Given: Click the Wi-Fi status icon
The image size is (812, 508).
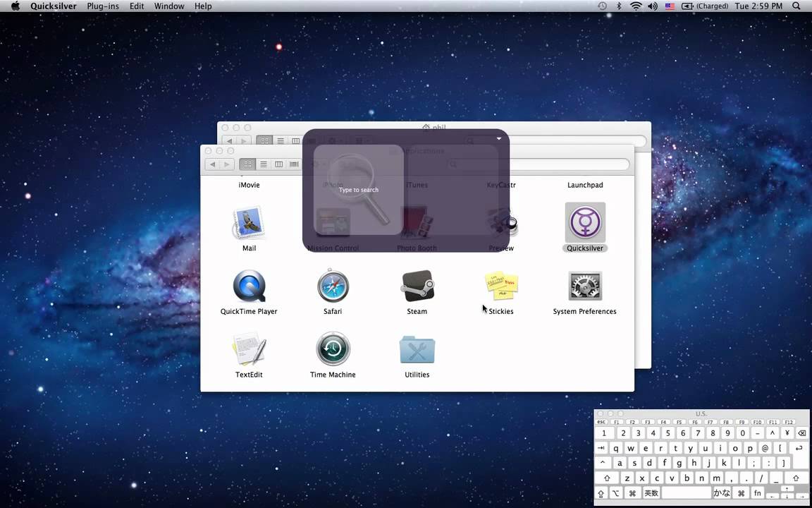Looking at the screenshot, I should coord(636,6).
